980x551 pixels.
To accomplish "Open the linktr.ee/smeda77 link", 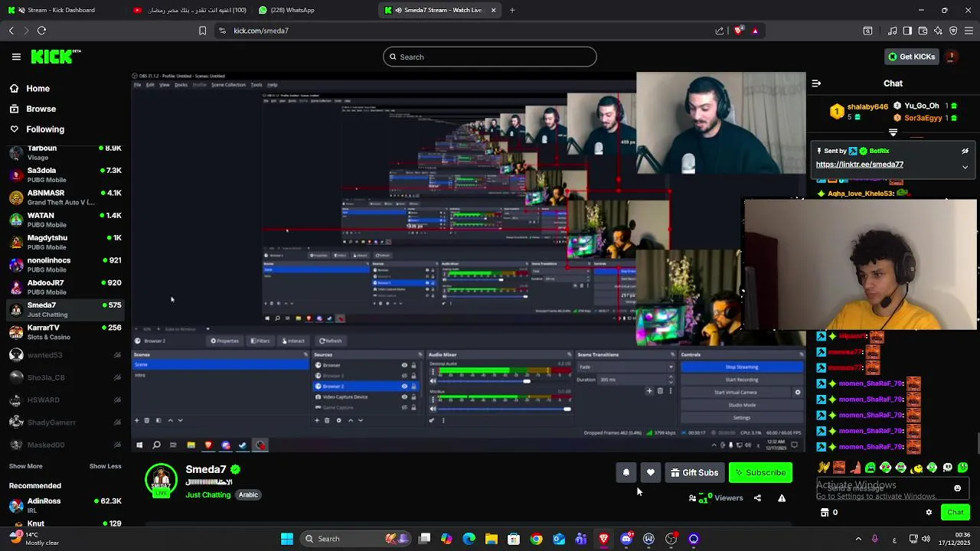I will 859,165.
